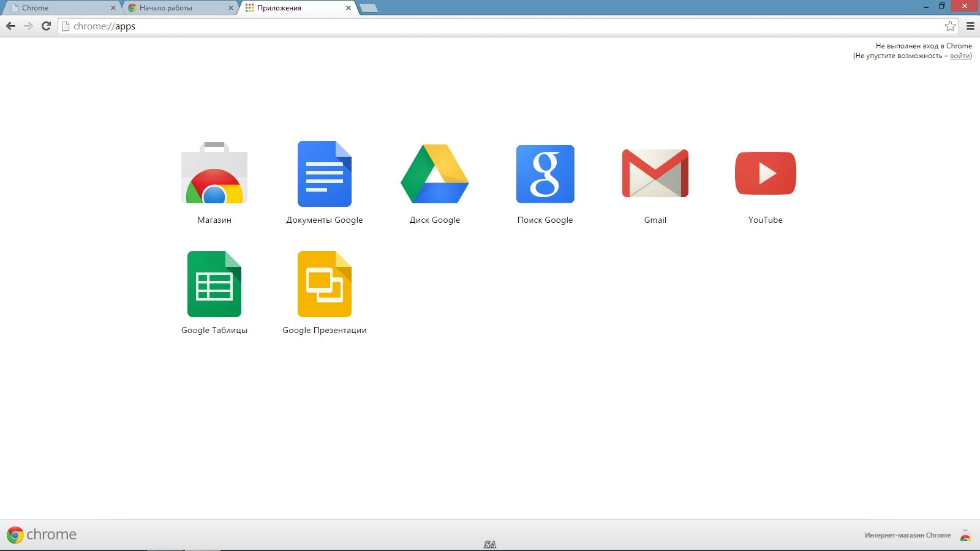This screenshot has height=551, width=980.
Task: Open the Интернет-магазин Chrome link
Action: click(907, 535)
